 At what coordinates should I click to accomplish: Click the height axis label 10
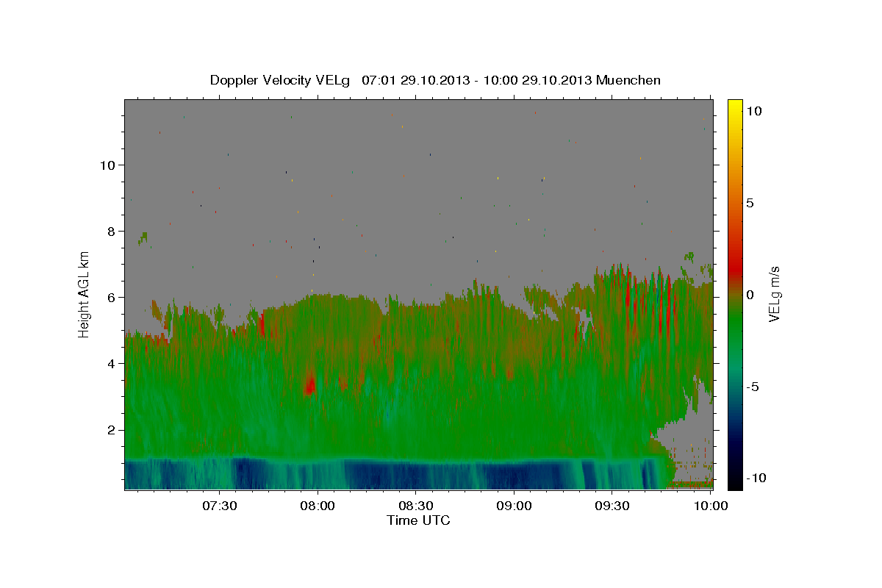point(108,165)
